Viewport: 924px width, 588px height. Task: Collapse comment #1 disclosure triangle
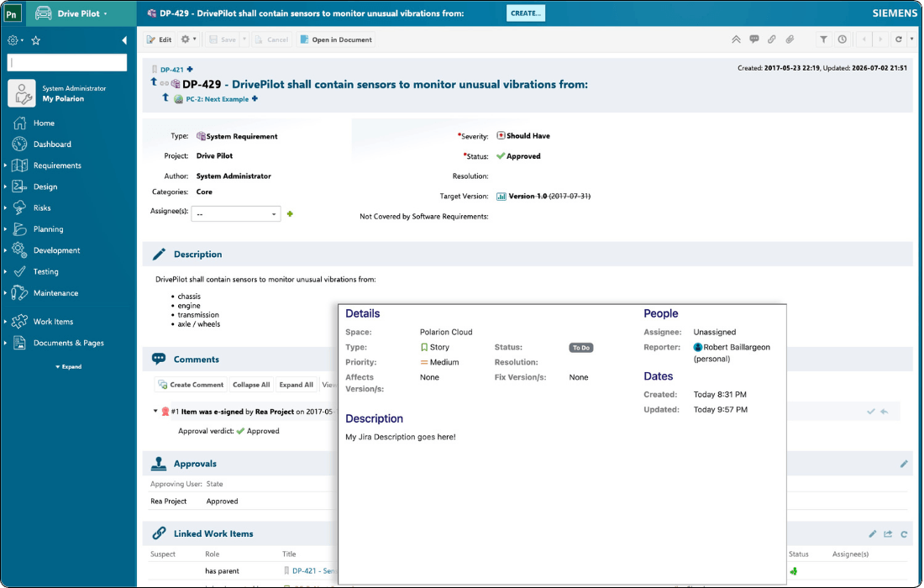click(155, 412)
